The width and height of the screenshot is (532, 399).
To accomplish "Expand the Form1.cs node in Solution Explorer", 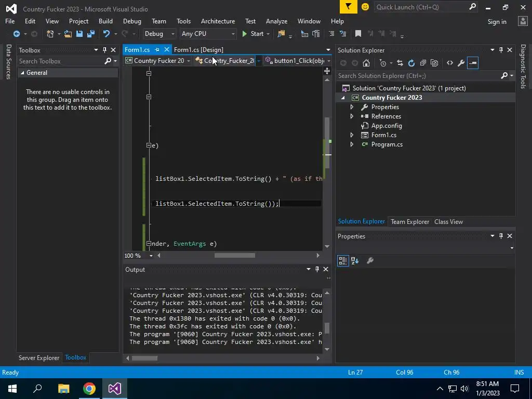I will [352, 135].
